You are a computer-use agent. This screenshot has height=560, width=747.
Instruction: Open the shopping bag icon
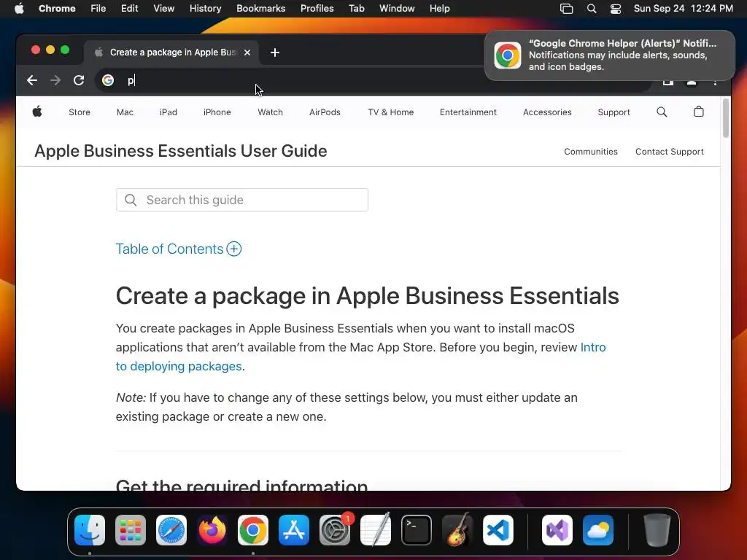pyautogui.click(x=698, y=112)
